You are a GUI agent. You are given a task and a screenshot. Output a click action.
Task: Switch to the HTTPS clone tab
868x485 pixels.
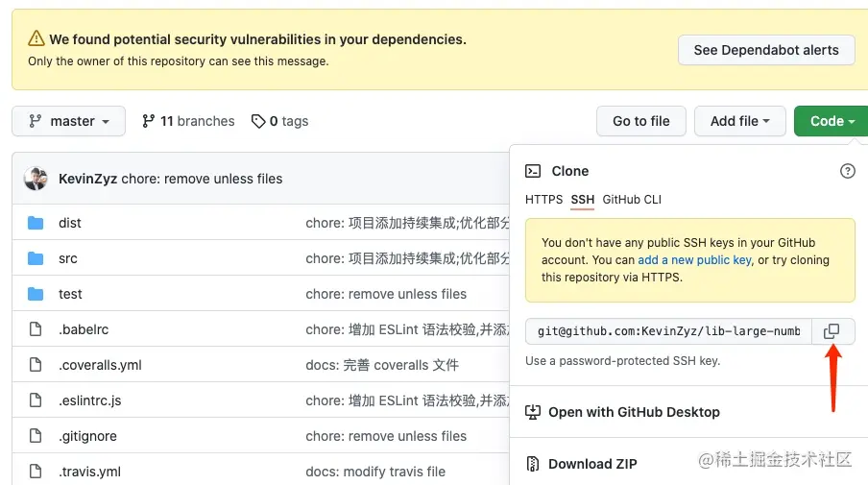pos(543,200)
